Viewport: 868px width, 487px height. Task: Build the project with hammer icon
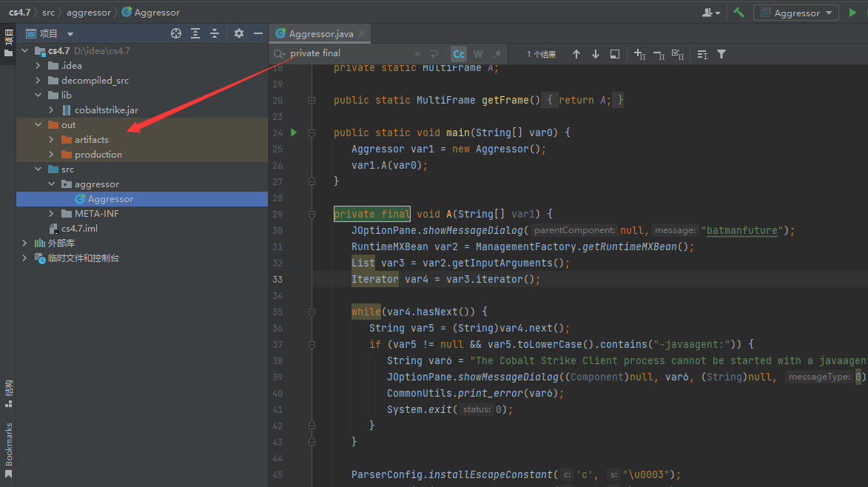pos(739,12)
